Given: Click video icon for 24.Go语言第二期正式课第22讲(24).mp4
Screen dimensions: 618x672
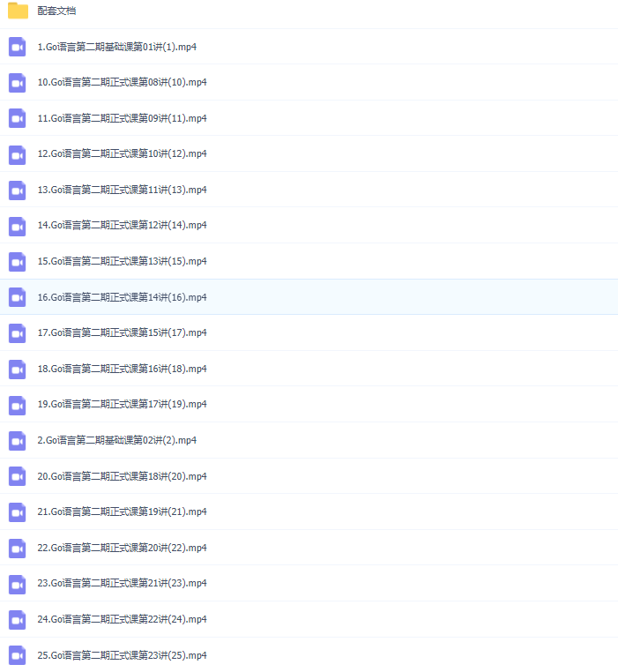Looking at the screenshot, I should pos(17,619).
